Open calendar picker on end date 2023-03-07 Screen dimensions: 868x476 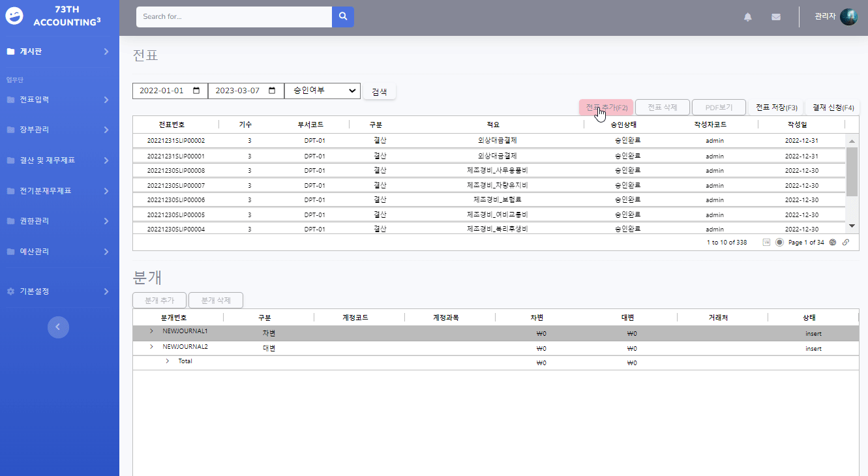point(272,91)
